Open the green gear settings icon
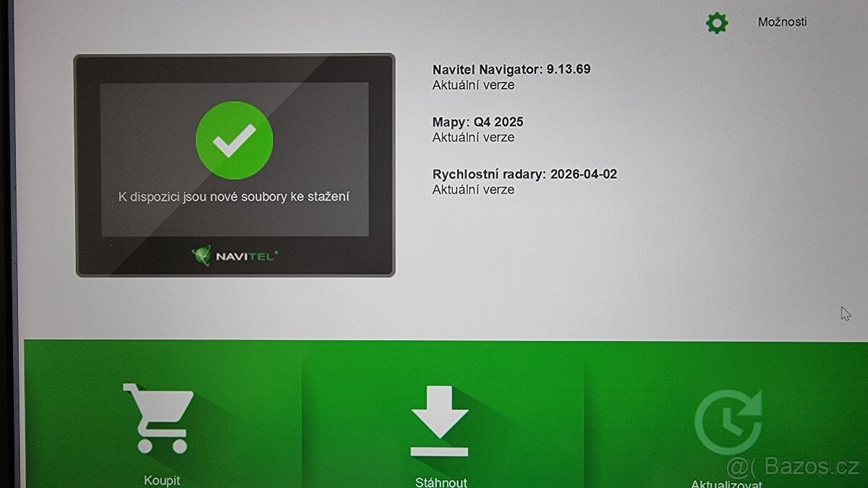This screenshot has width=868, height=488. pyautogui.click(x=717, y=22)
